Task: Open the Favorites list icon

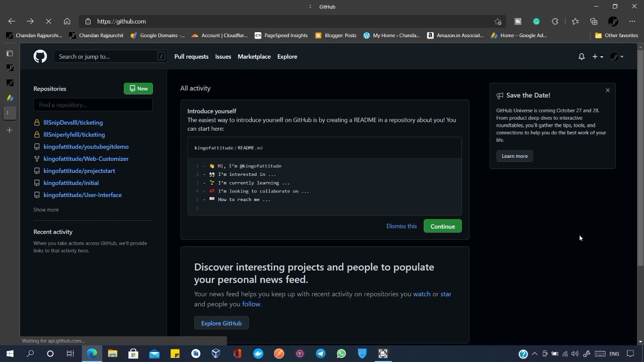Action: click(x=575, y=22)
